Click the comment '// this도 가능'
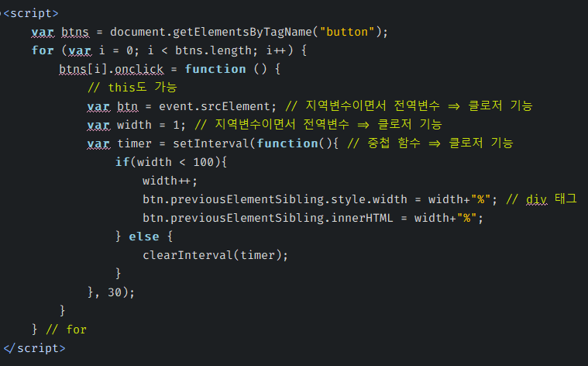 [132, 88]
